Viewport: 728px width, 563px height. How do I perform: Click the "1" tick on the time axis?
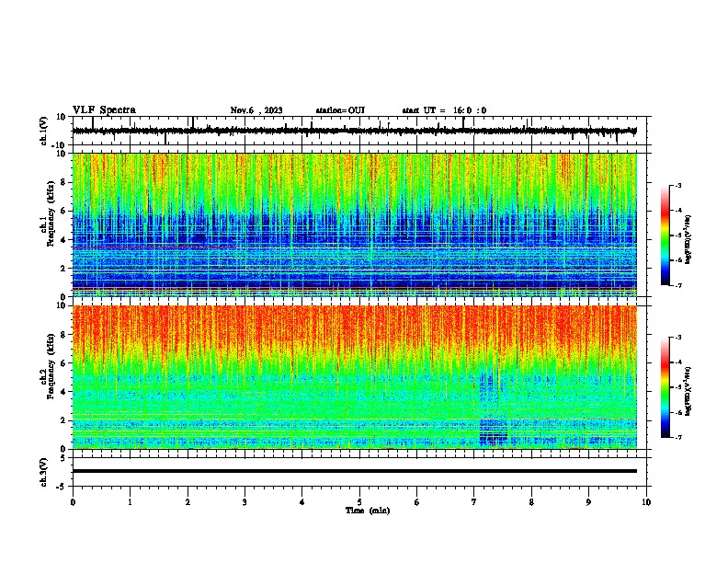(130, 502)
